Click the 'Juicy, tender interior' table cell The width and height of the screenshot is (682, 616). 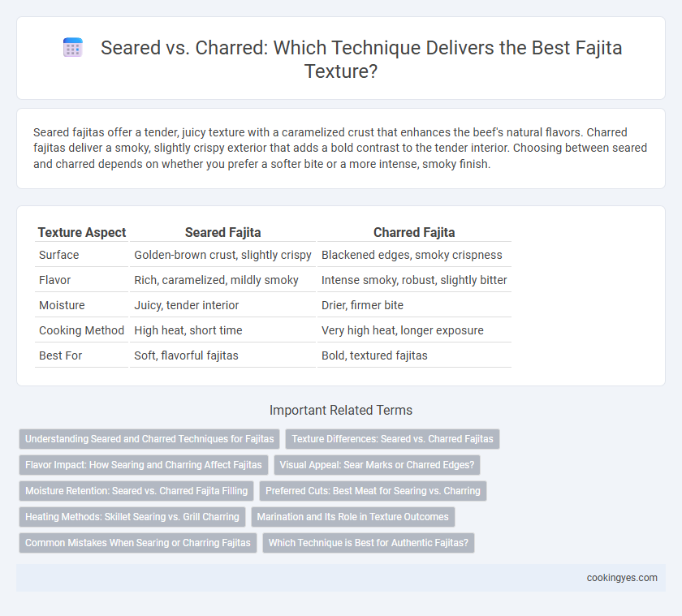click(187, 305)
